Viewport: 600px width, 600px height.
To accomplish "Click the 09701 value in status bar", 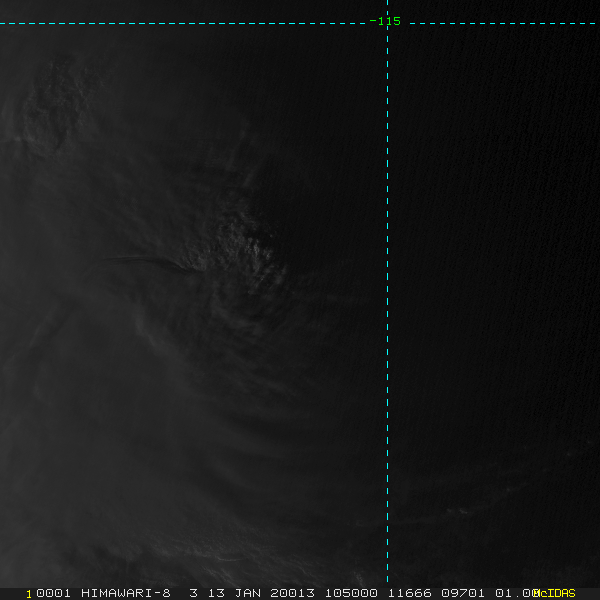I will coord(463,593).
